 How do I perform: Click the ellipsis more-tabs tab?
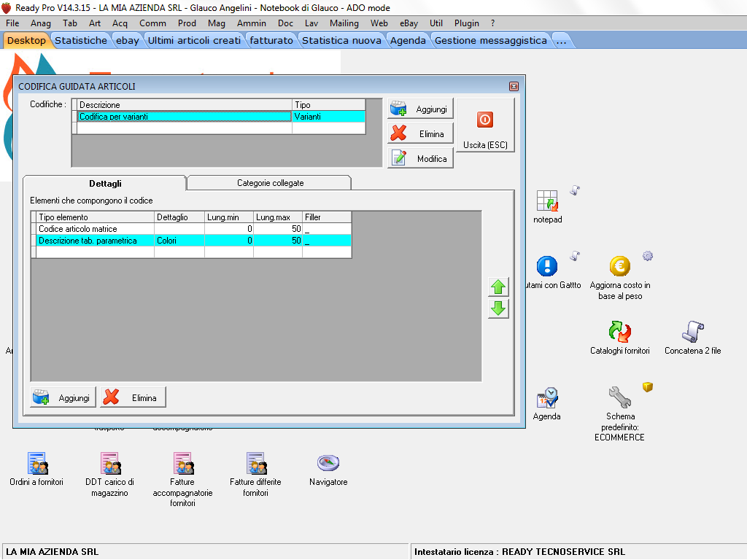click(x=561, y=41)
